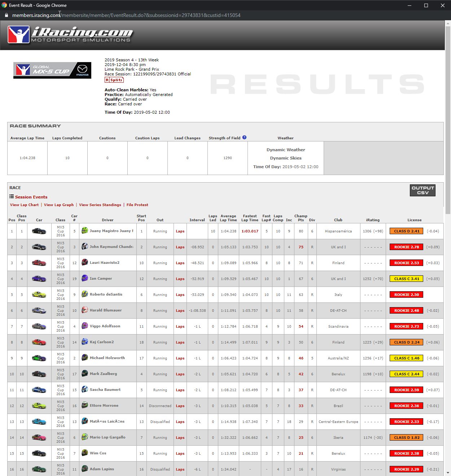Click the site lock icon in address bar
The height and width of the screenshot is (476, 451).
pyautogui.click(x=6, y=15)
